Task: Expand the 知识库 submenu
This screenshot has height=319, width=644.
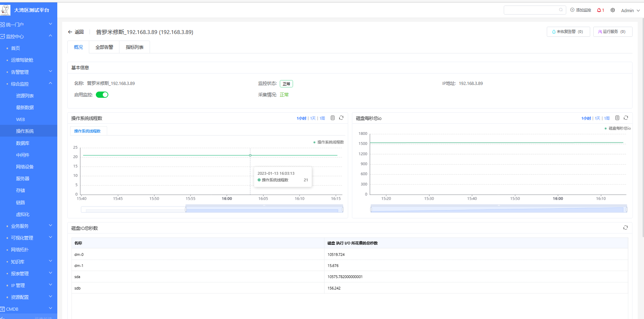Action: tap(50, 261)
